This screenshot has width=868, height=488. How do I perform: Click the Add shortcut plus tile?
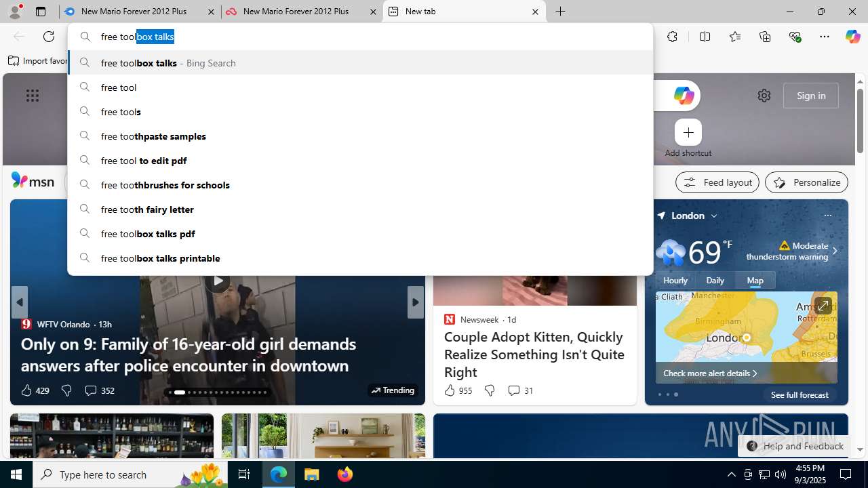point(688,132)
